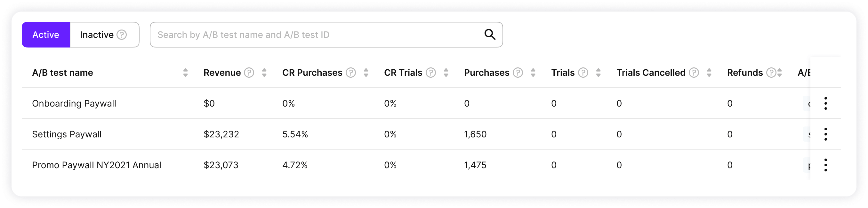This screenshot has height=208, width=868.
Task: Show CR Purchases help icon
Action: tap(351, 73)
